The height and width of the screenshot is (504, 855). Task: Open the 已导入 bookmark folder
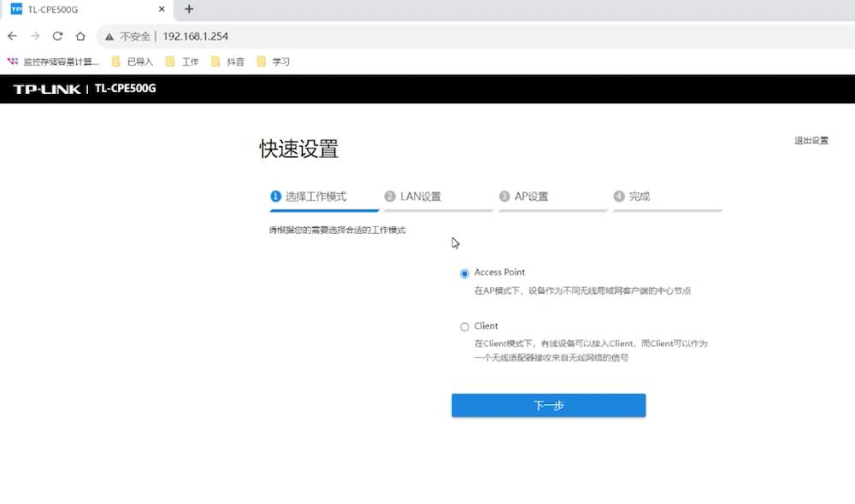(133, 62)
